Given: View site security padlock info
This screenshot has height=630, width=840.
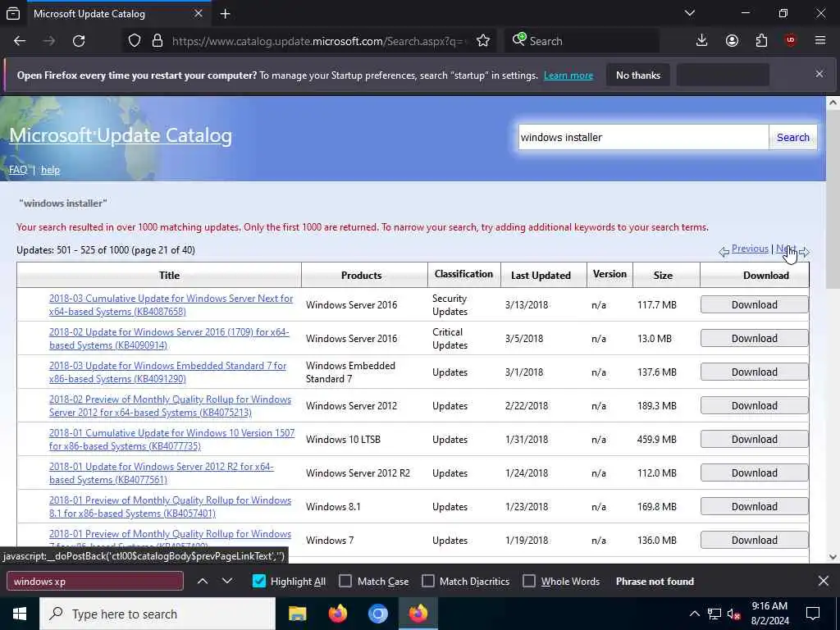Looking at the screenshot, I should 157,41.
